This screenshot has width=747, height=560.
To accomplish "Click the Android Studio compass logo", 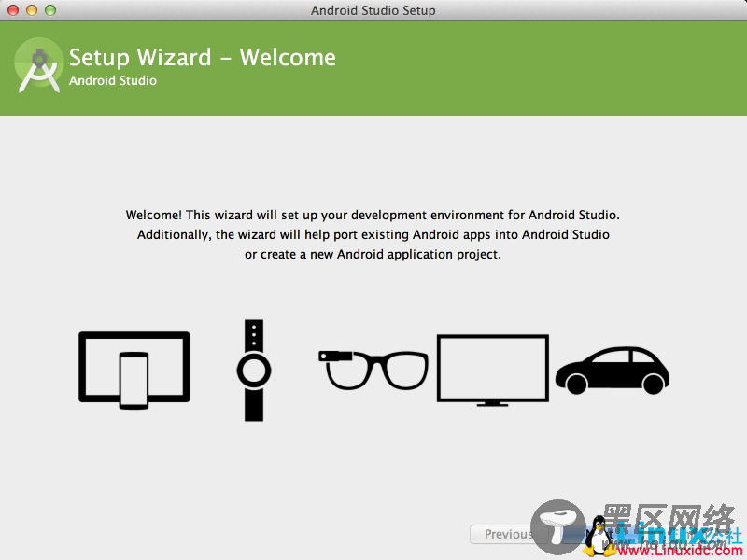I will coord(39,65).
